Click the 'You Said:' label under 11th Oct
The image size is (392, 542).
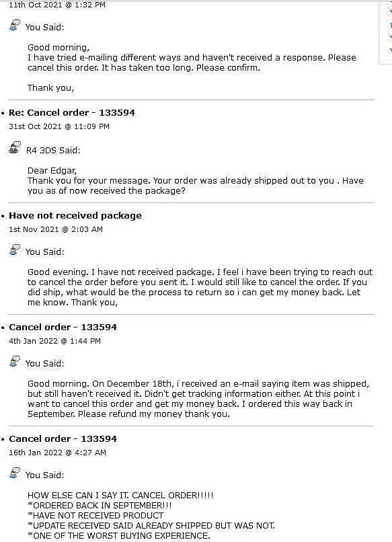[x=44, y=28]
